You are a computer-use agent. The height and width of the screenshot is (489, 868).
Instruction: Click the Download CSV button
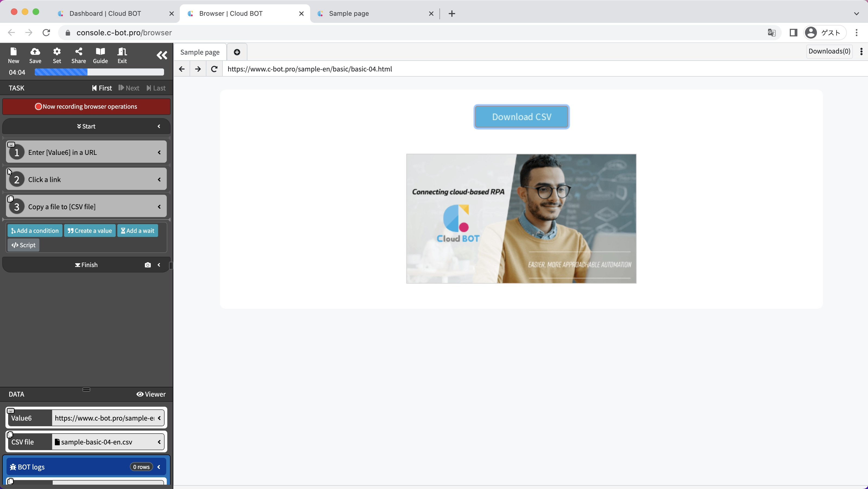521,117
